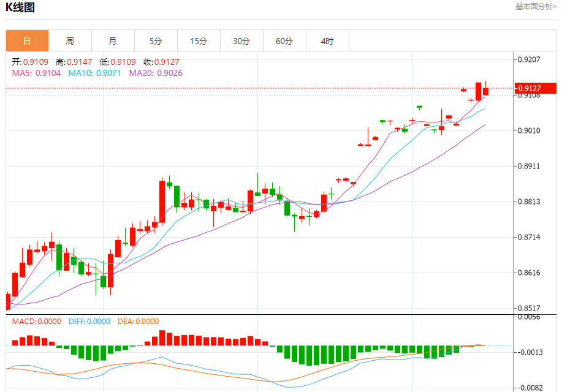The image size is (562, 392).
Task: Click the 高:0.9147 high price value
Action: pos(74,62)
